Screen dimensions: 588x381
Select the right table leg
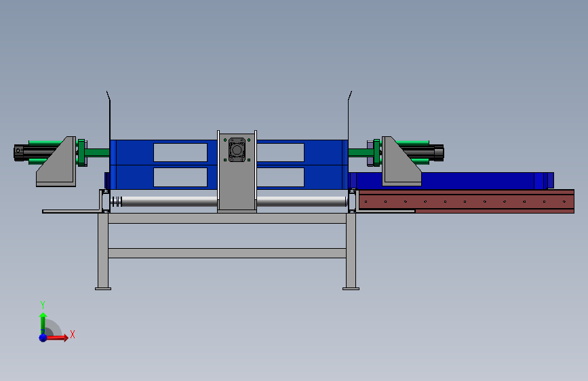click(351, 251)
